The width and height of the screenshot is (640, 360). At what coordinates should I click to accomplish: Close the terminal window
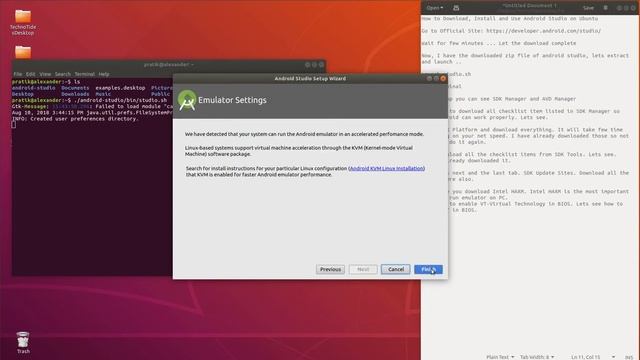(x=321, y=64)
